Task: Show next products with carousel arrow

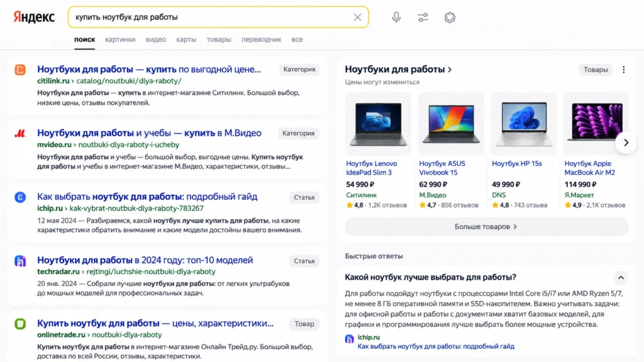Action: click(x=626, y=143)
